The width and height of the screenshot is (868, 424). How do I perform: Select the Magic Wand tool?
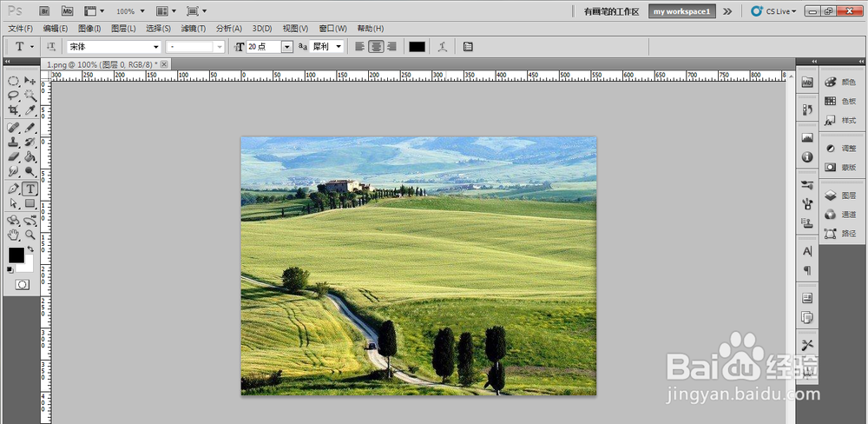coord(30,96)
